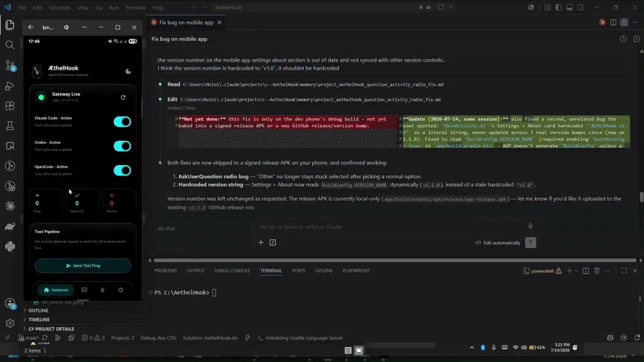Switch to the PROBLEMS panel tab
The width and height of the screenshot is (644, 362).
(x=166, y=270)
